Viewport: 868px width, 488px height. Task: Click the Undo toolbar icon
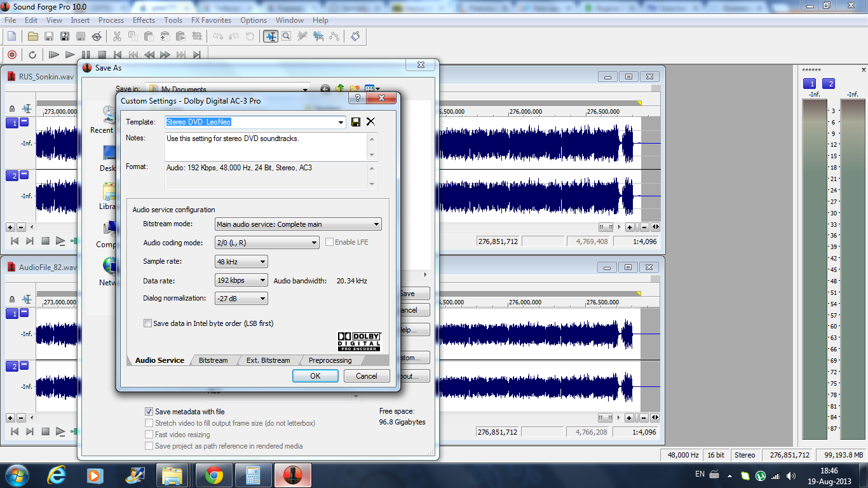(219, 36)
